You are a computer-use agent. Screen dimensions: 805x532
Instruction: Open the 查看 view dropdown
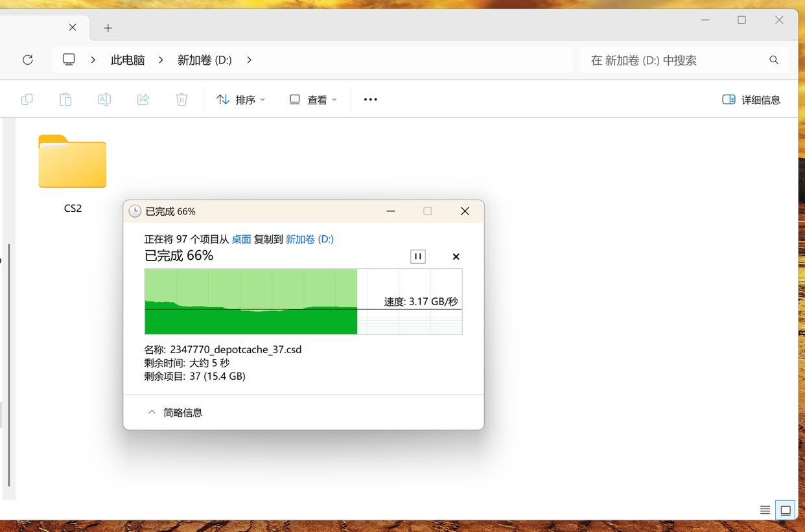(313, 100)
